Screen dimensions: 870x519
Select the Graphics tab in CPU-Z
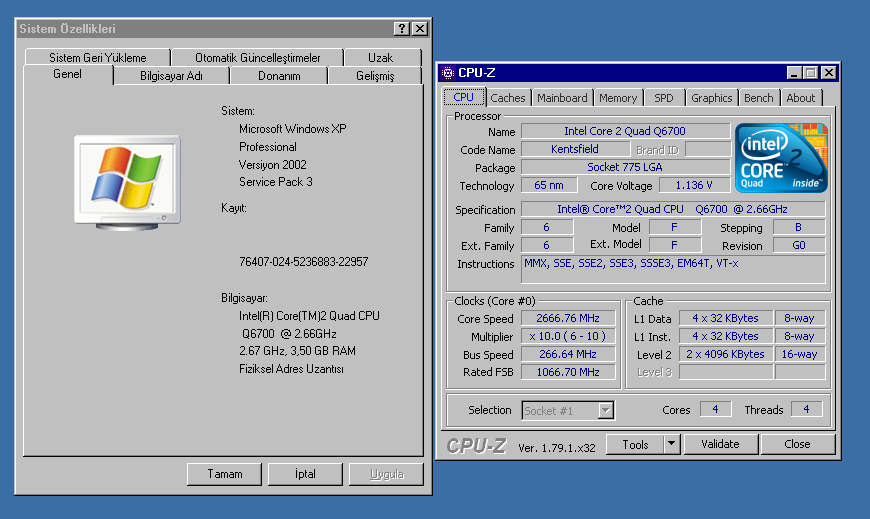pyautogui.click(x=711, y=98)
